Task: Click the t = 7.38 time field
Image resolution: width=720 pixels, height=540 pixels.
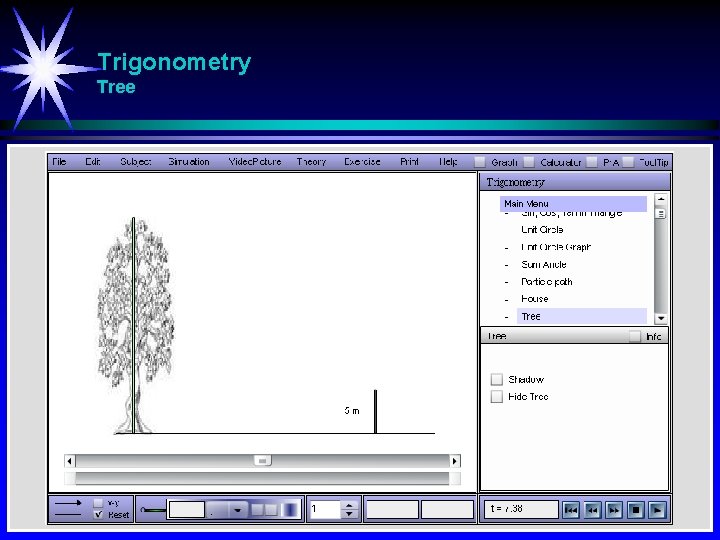Action: pos(521,509)
